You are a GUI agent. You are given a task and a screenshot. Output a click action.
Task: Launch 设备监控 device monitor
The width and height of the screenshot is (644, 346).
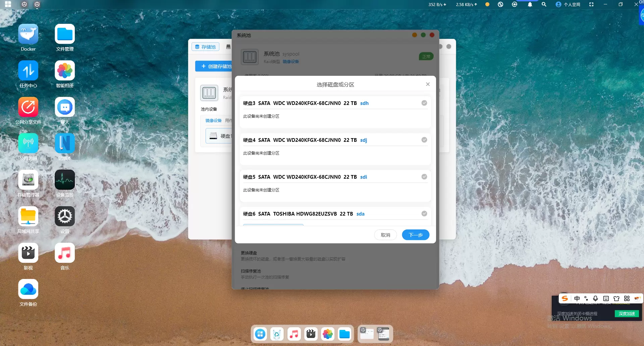tap(65, 180)
